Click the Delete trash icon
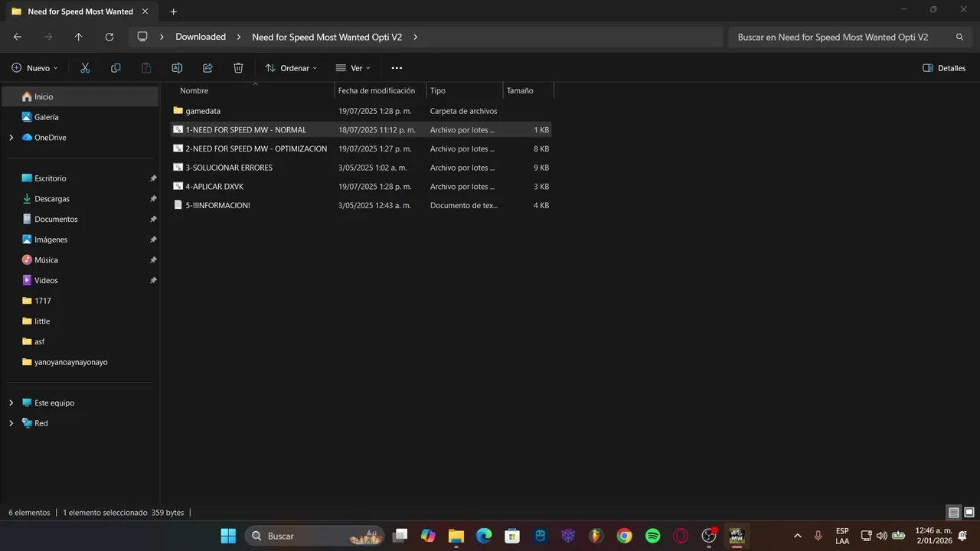The width and height of the screenshot is (980, 551). point(238,68)
